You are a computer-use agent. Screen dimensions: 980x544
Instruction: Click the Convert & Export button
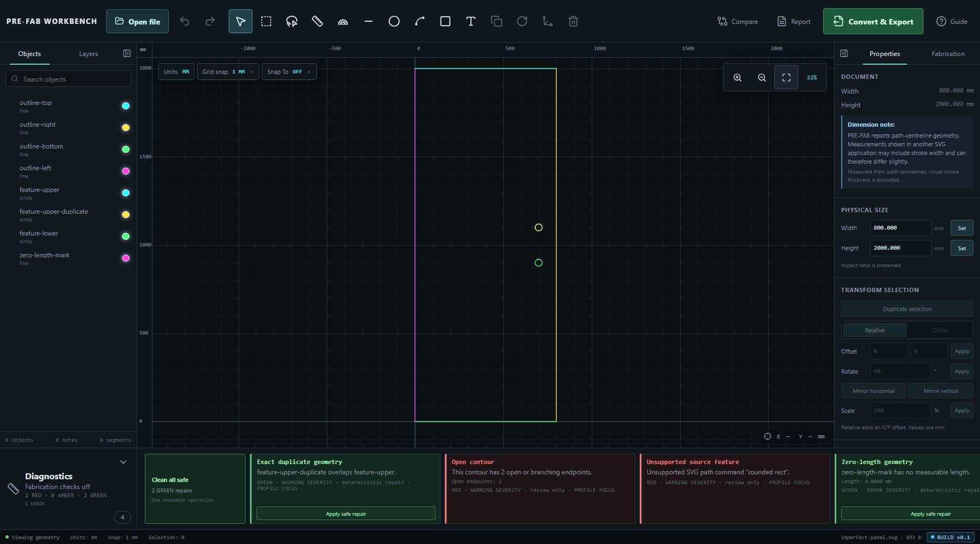(873, 22)
